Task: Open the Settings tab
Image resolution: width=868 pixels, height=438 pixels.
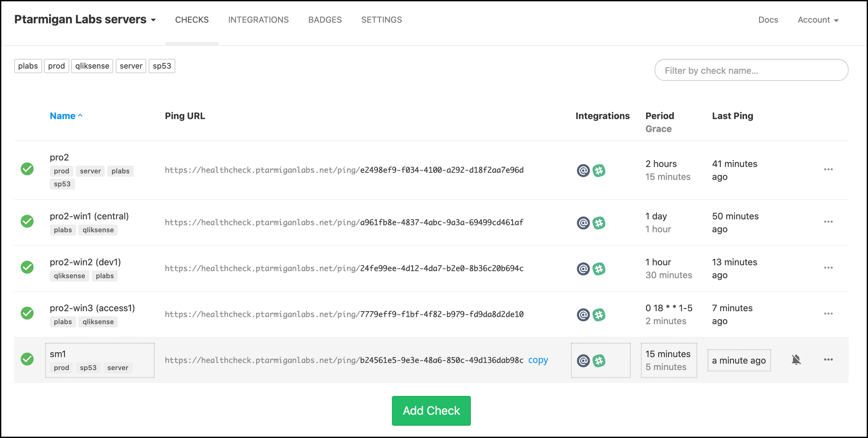Action: coord(381,20)
